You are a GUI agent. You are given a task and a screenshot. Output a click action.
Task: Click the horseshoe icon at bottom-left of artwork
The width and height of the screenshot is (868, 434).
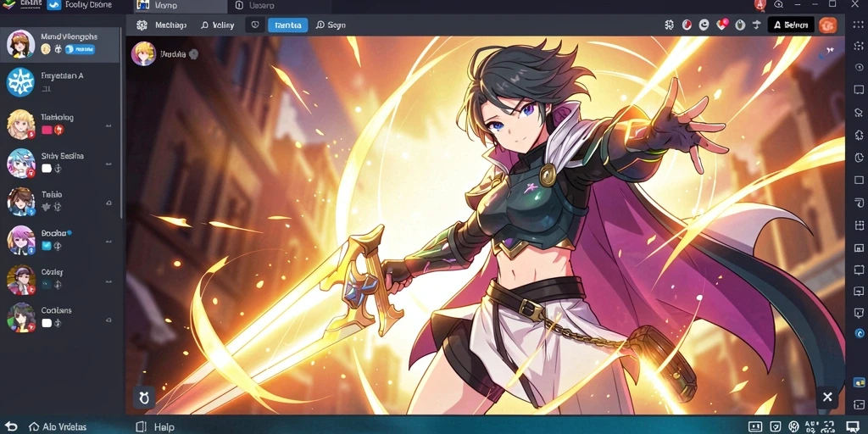(x=144, y=398)
